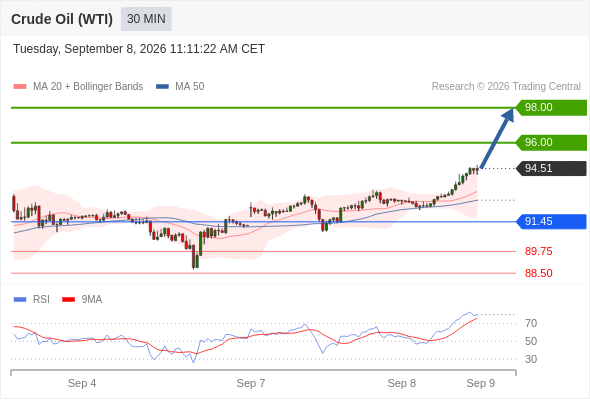Click the Crude Oil (WTI) title

(x=62, y=19)
